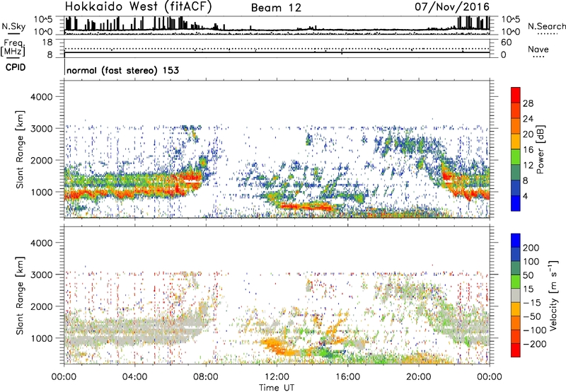Click the 'Velocity [m s-1]' color bar label

[553, 296]
